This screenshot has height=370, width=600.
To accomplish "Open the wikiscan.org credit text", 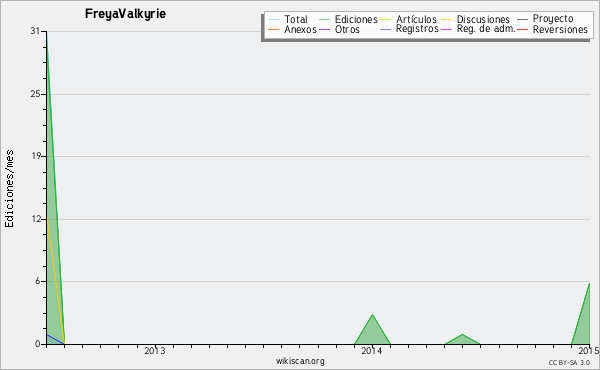I will [300, 361].
